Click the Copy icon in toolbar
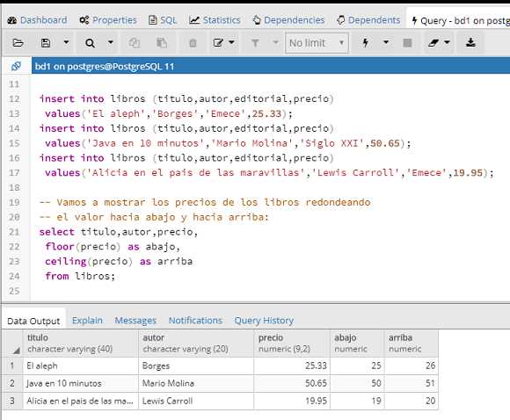This screenshot has height=420, width=510. pos(134,42)
